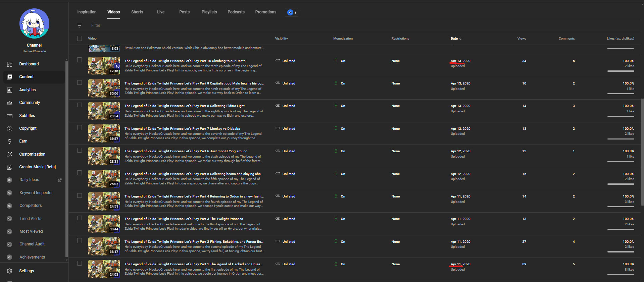Select checkbox for Part 7 Monkey vs Diababa
The width and height of the screenshot is (644, 282).
click(x=80, y=128)
